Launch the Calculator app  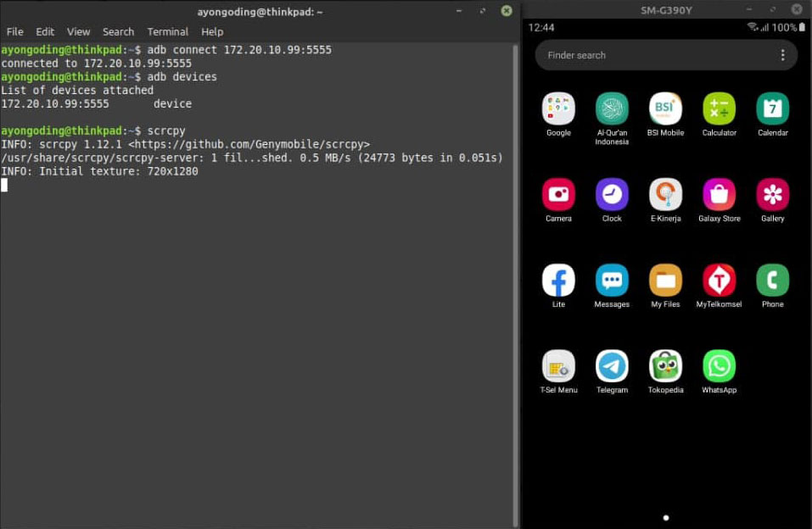(x=719, y=109)
